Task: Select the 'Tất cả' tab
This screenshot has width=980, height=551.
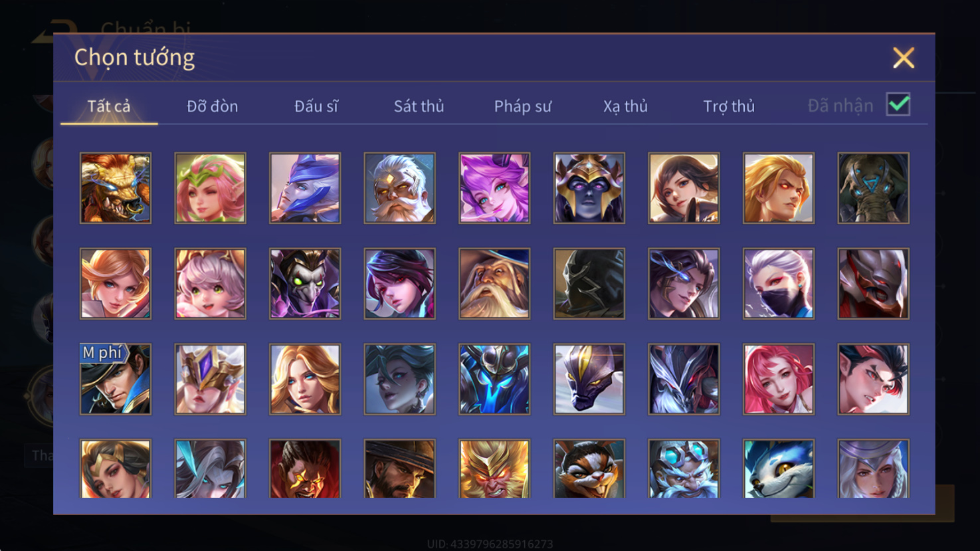Action: click(109, 106)
